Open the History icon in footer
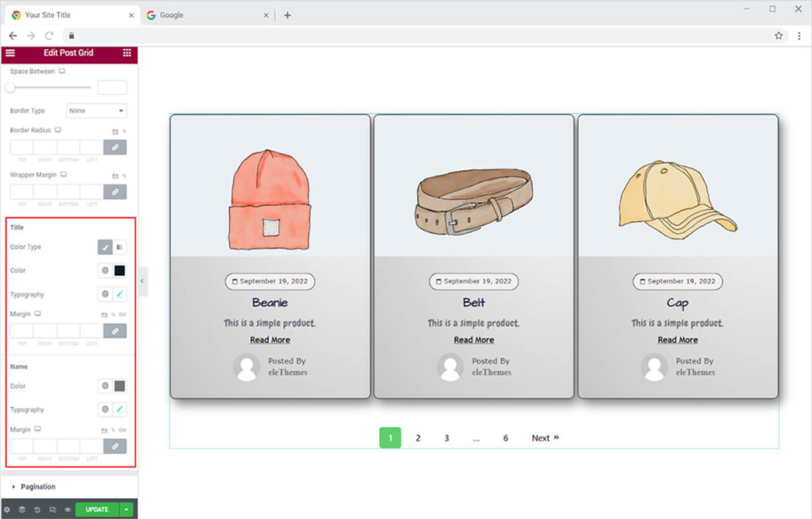This screenshot has height=519, width=812. tap(37, 509)
